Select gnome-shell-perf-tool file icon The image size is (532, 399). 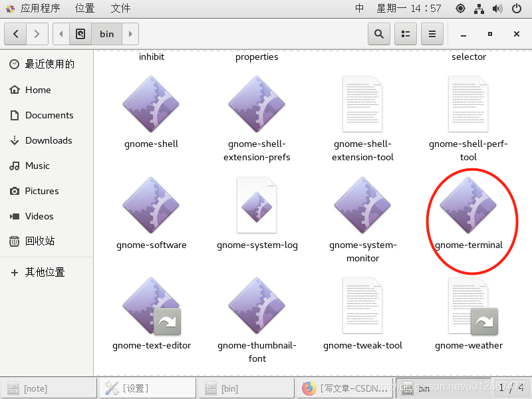468,104
